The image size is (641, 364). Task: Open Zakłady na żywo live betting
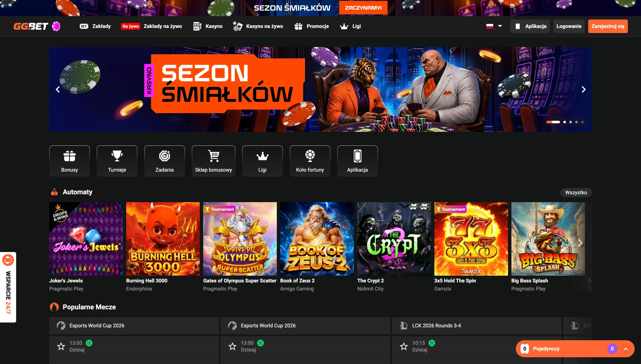(x=151, y=26)
